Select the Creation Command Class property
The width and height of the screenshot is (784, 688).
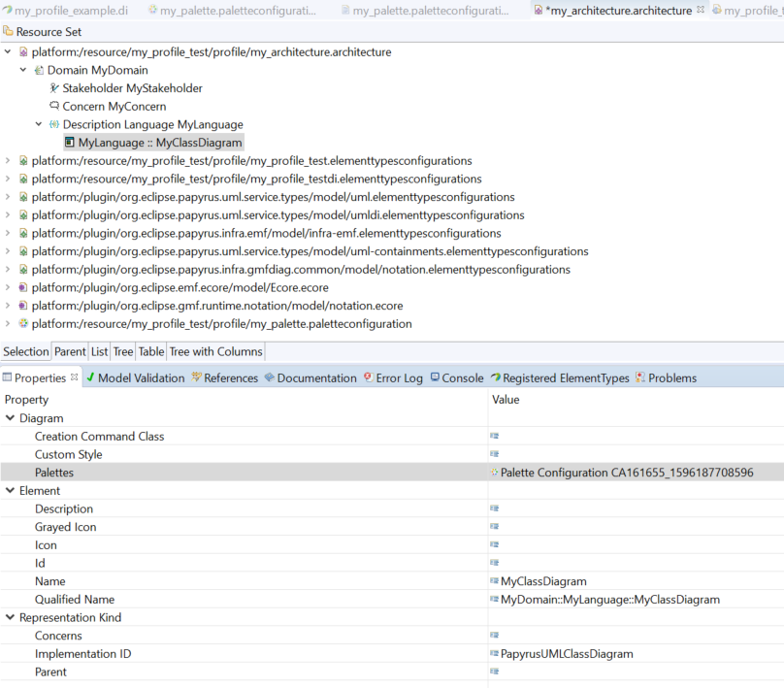tap(392, 436)
